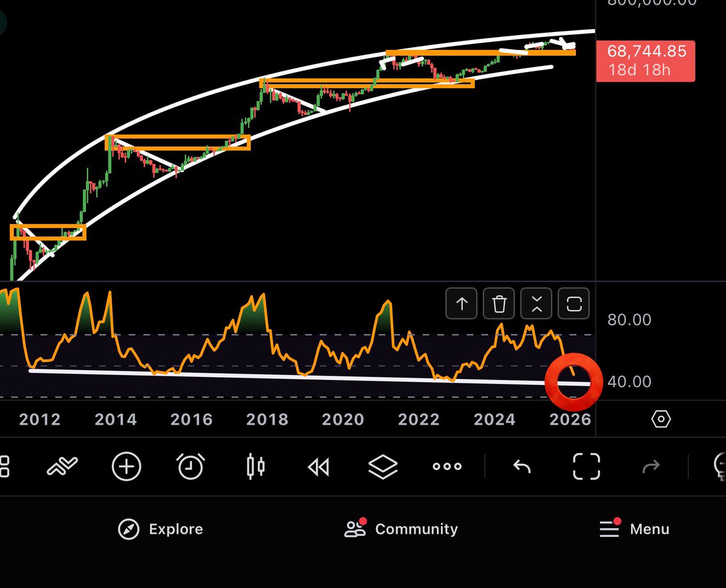This screenshot has width=726, height=588.
Task: Open the more options menu
Action: 446,466
